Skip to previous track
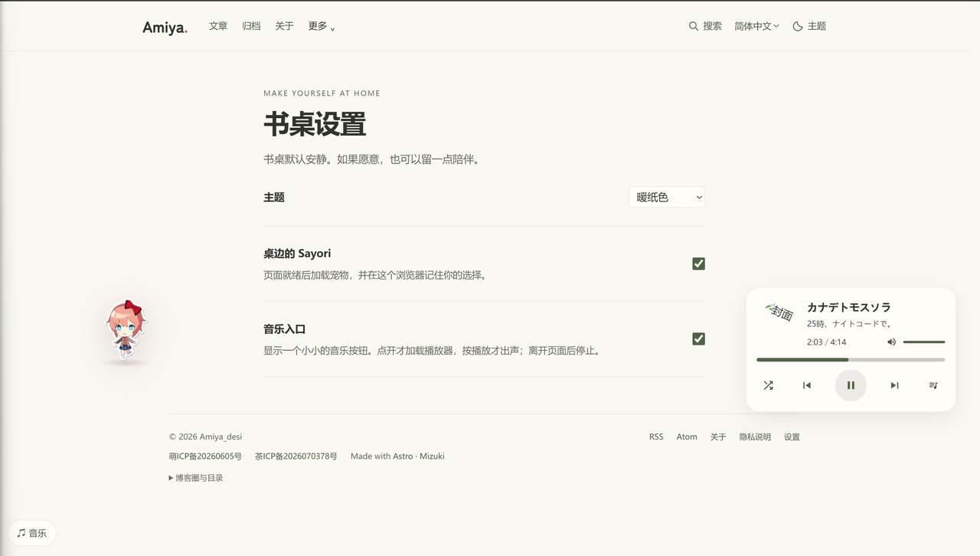This screenshot has height=556, width=980. pyautogui.click(x=806, y=385)
